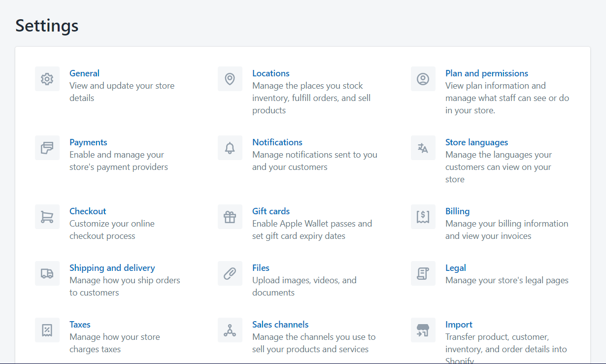Click the Gift cards present icon
Image resolution: width=606 pixels, height=364 pixels.
230,217
